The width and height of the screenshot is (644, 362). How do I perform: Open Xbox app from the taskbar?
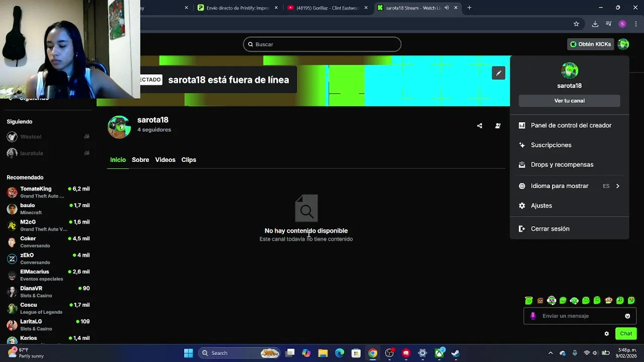point(439,353)
